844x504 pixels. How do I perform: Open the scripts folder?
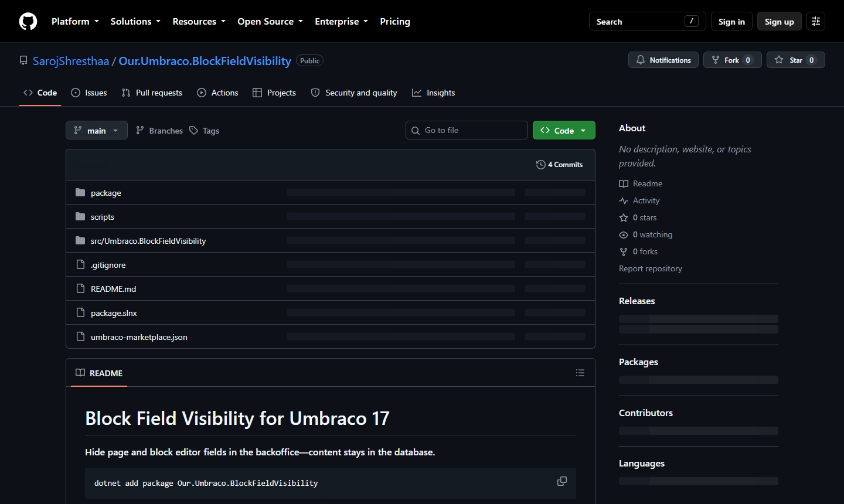pos(103,217)
